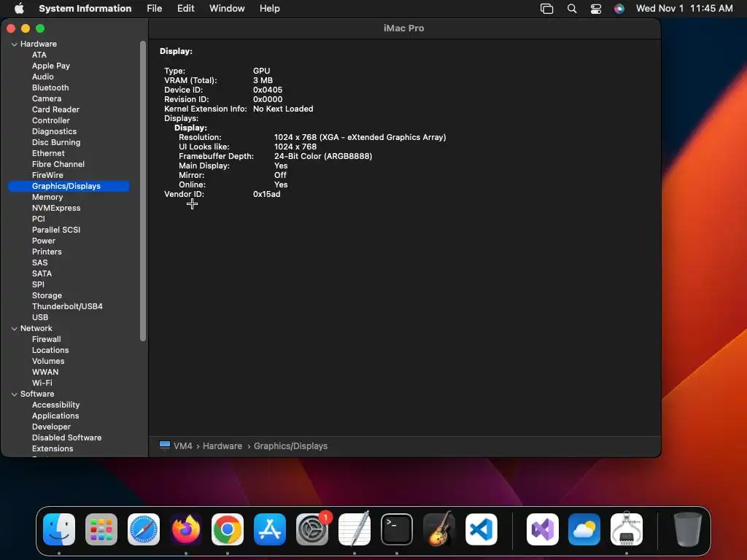This screenshot has width=747, height=560.
Task: Select Printers in the sidebar
Action: pos(47,252)
